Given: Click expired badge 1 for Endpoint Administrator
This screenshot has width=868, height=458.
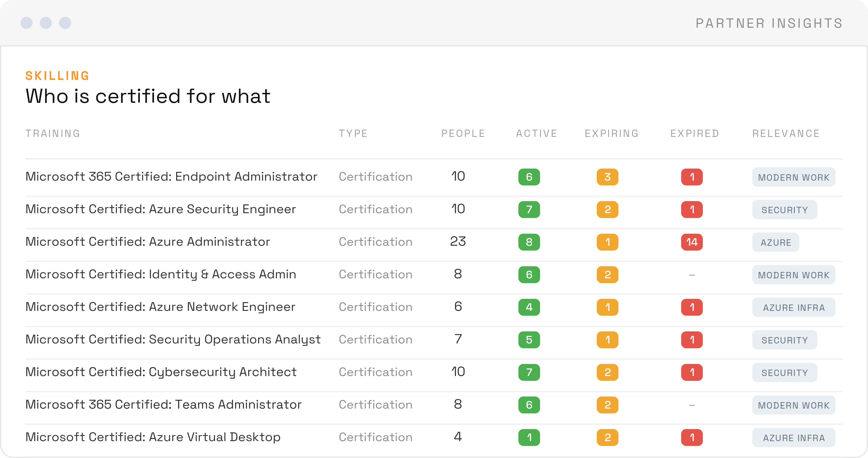Looking at the screenshot, I should point(692,177).
